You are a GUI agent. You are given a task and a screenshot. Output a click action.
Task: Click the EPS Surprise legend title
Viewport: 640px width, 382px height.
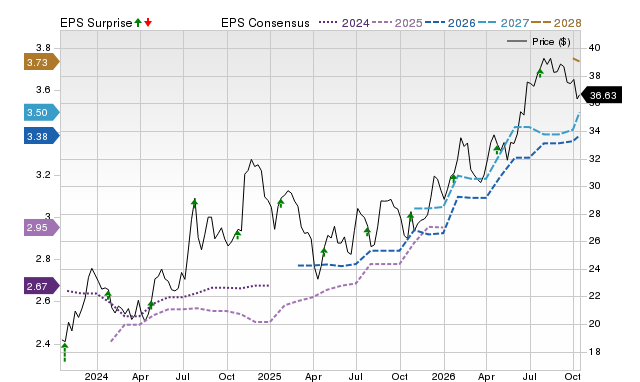[x=96, y=23]
